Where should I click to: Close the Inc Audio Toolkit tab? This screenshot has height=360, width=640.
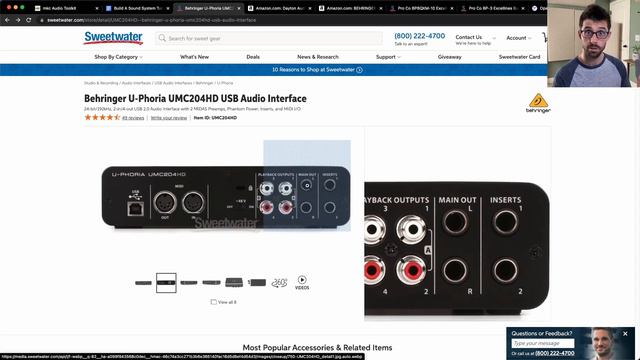pyautogui.click(x=97, y=8)
